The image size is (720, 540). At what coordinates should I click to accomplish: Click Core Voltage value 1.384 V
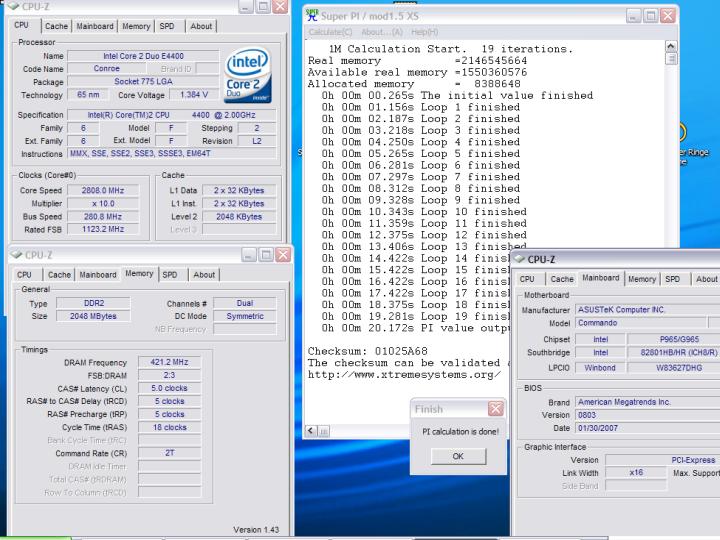(194, 95)
